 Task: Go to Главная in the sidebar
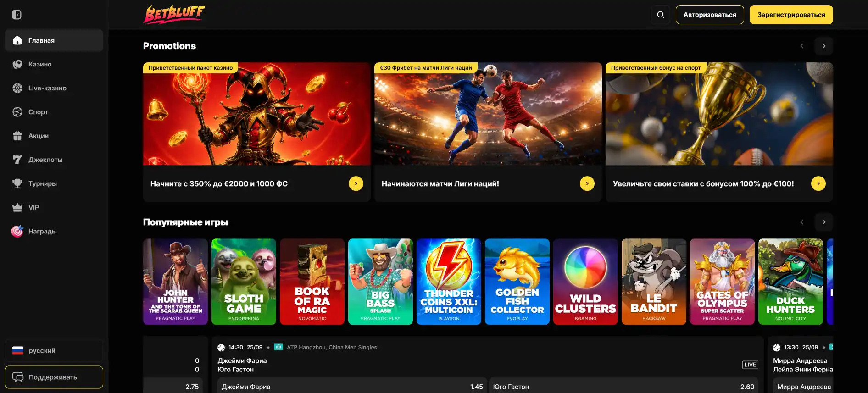[x=54, y=40]
